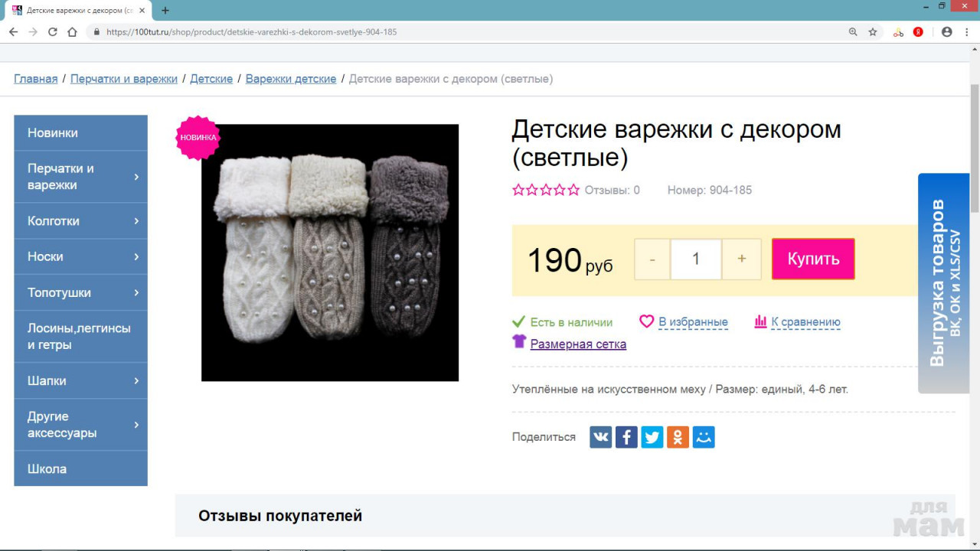Increase quantity with plus button

[x=741, y=259]
